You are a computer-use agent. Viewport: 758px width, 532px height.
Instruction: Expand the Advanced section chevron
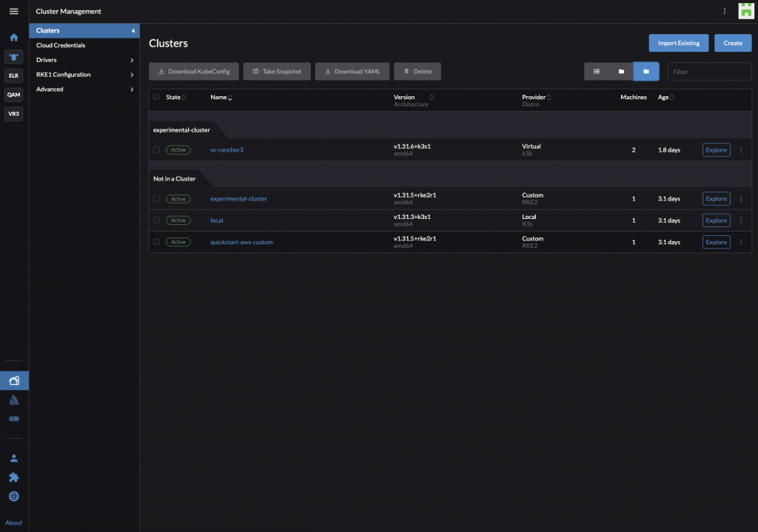coord(132,90)
